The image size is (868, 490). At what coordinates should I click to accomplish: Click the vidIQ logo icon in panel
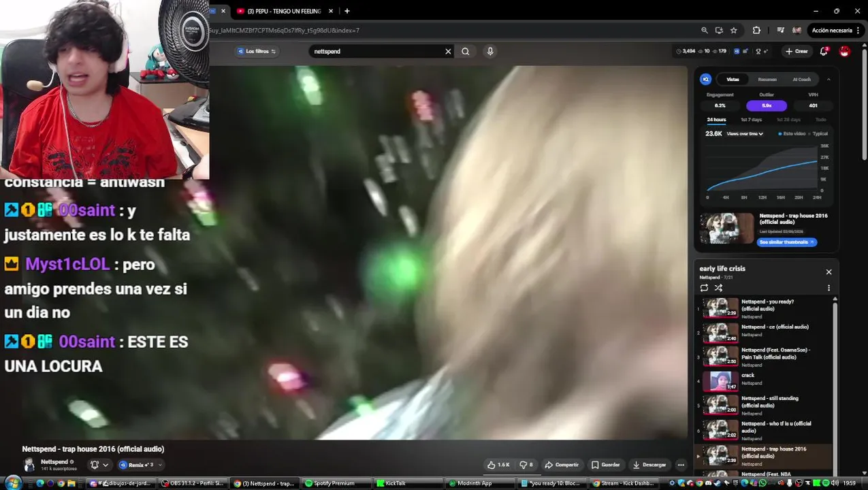coord(706,79)
